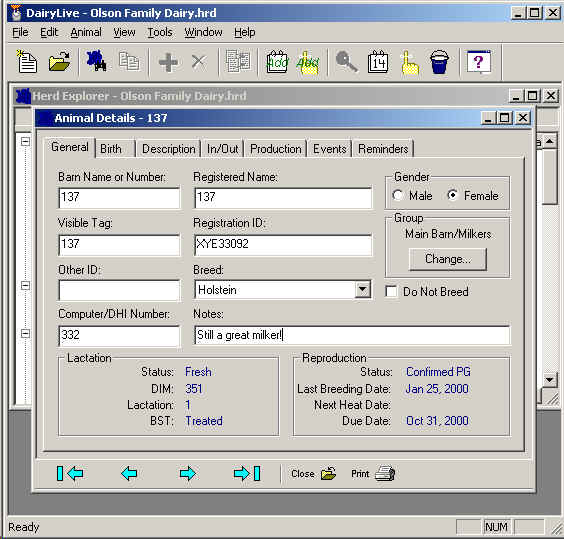This screenshot has height=539, width=564.
Task: Open the Tools menu
Action: coord(160,32)
